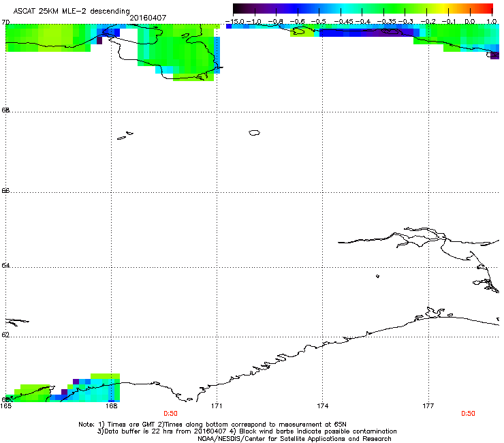This screenshot has height=443, width=504.
Task: Click the "177" longitude label
Action: click(428, 406)
